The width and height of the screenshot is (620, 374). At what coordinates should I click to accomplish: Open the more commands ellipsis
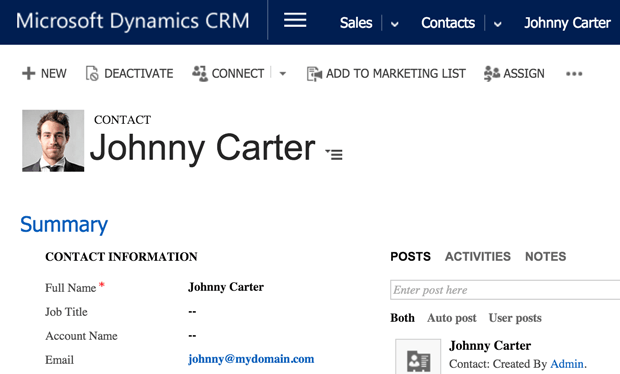click(574, 74)
